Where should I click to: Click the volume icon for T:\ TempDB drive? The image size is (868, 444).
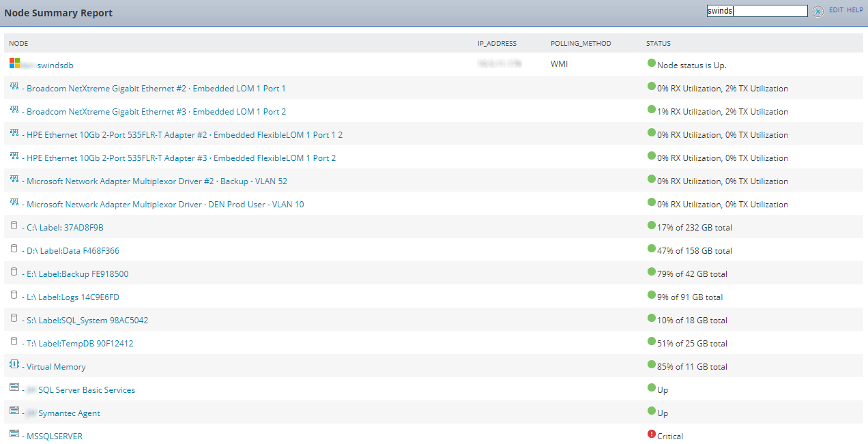(14, 342)
